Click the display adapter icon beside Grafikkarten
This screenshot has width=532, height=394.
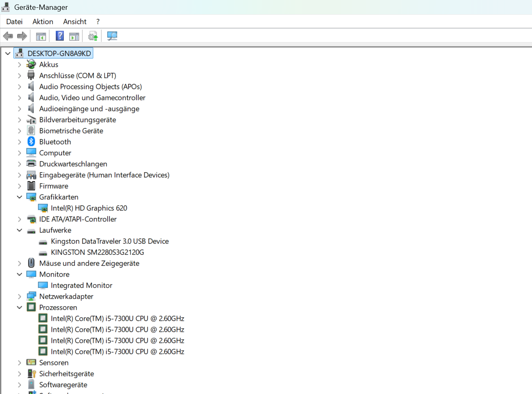tap(31, 197)
